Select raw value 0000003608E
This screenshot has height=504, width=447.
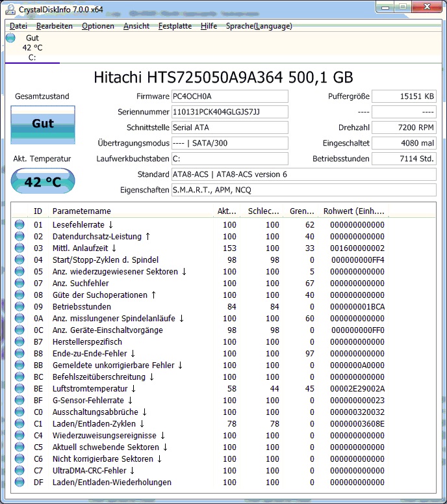click(357, 423)
